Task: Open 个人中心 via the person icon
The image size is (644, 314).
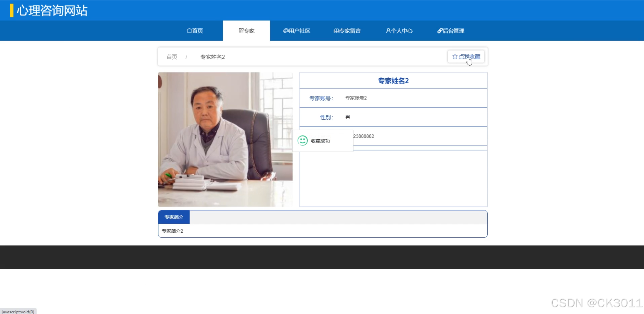Action: click(x=388, y=31)
